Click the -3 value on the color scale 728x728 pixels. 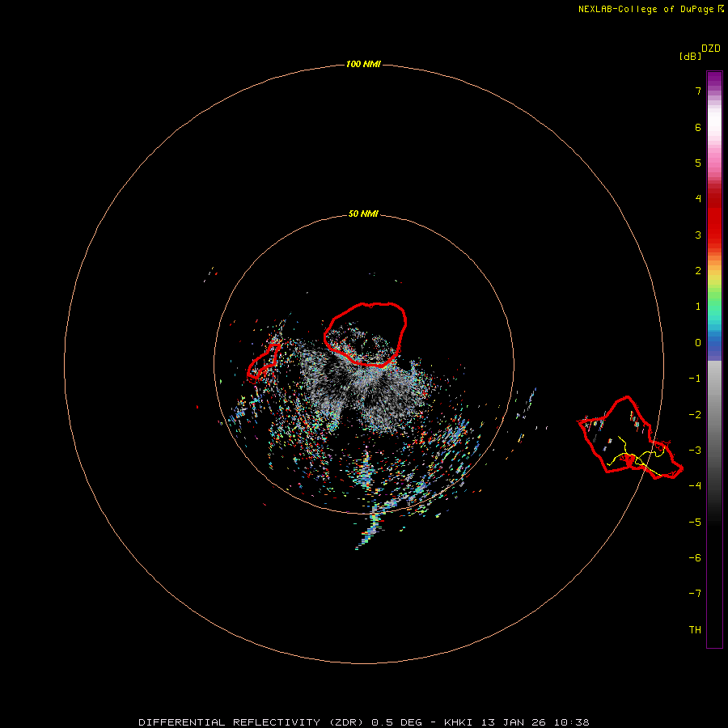point(695,451)
